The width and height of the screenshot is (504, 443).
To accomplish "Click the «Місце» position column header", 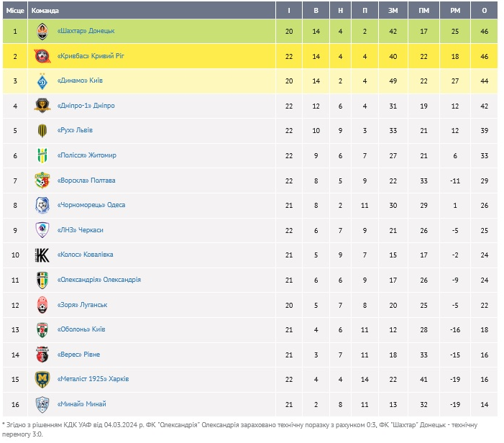I will click(x=15, y=11).
